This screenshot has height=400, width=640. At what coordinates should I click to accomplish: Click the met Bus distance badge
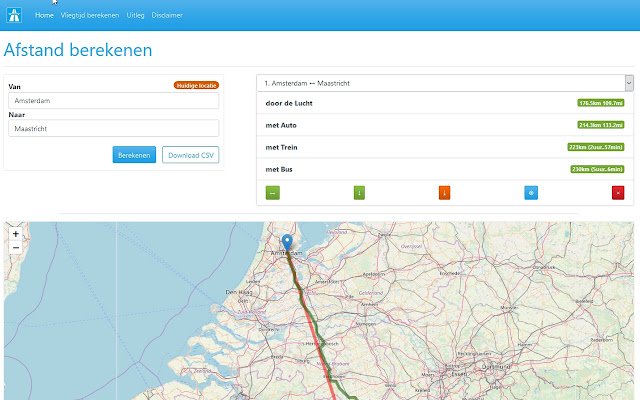[597, 169]
